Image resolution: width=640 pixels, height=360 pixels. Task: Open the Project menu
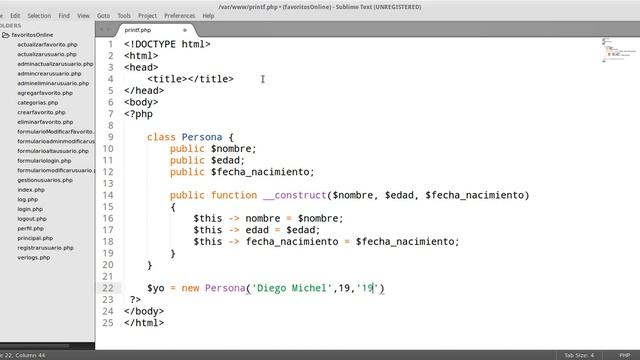pos(147,16)
